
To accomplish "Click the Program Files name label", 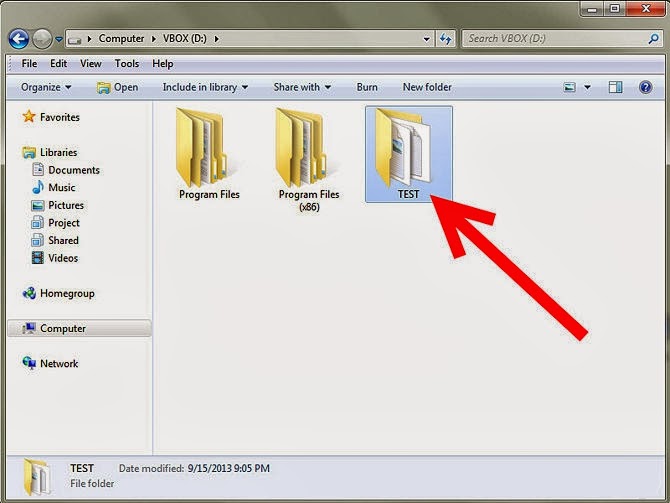I will click(209, 194).
